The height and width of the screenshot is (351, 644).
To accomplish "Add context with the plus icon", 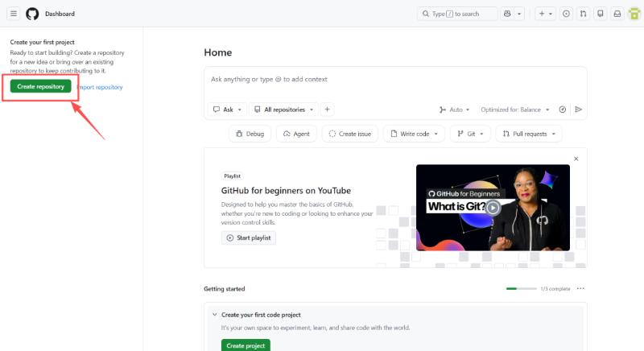I will click(x=327, y=109).
